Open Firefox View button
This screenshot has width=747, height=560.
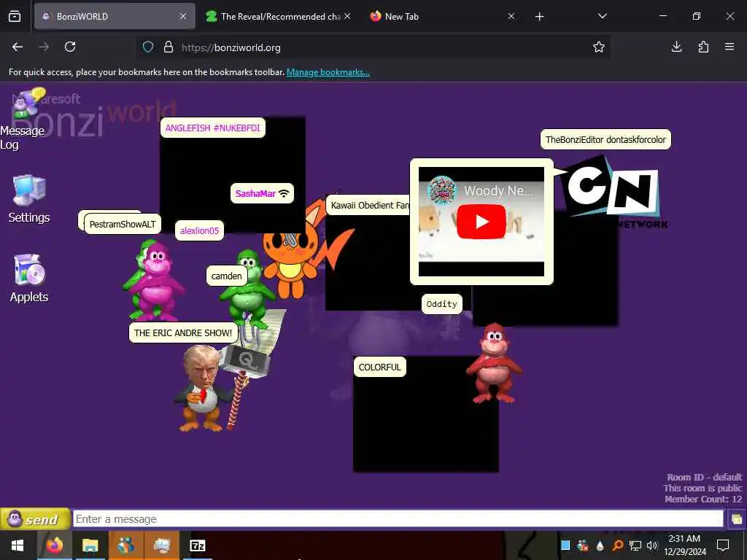click(15, 16)
